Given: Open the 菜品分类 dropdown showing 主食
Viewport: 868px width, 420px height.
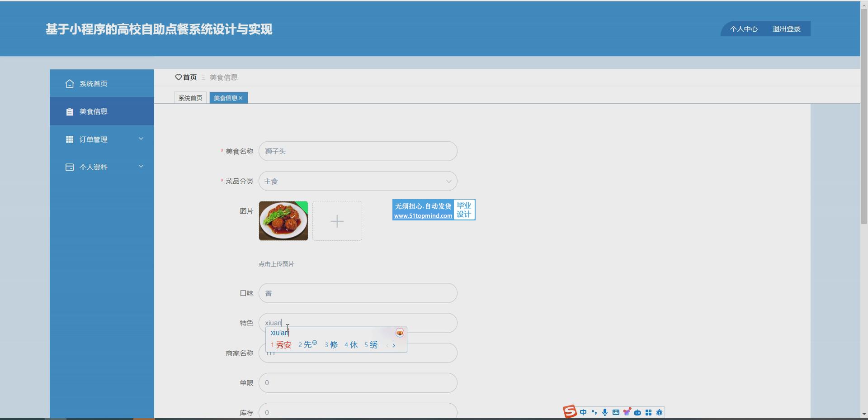Looking at the screenshot, I should [358, 181].
